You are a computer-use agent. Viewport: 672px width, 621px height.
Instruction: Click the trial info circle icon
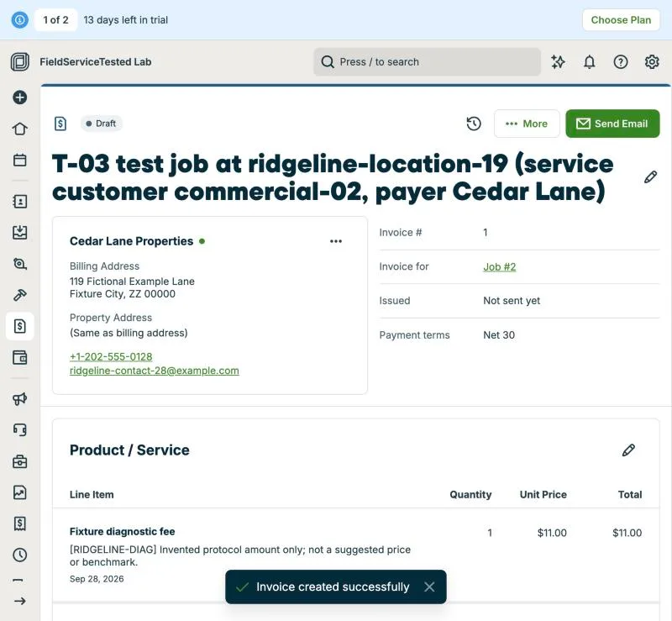[19, 19]
